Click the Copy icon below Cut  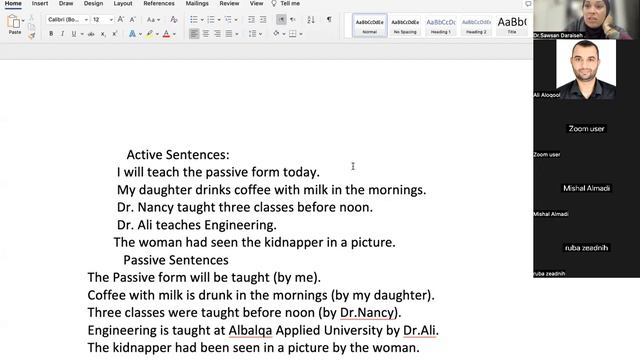click(31, 27)
